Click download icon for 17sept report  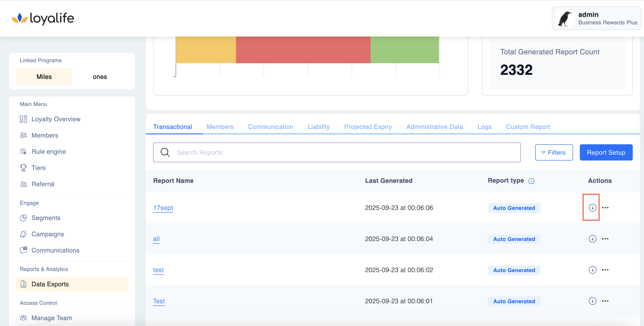pos(592,208)
